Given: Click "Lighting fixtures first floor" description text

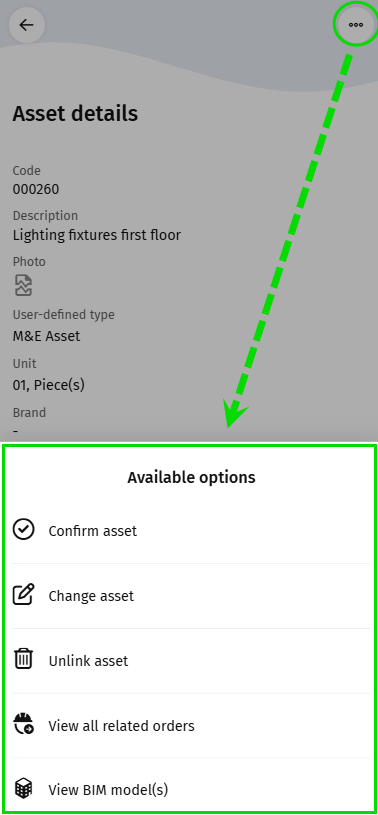Looking at the screenshot, I should pyautogui.click(x=97, y=235).
